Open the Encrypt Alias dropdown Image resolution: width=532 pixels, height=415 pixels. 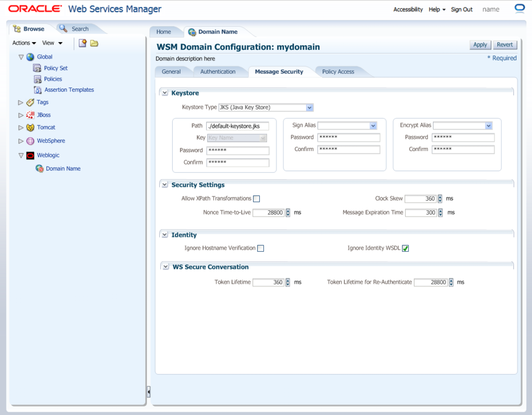coord(488,126)
